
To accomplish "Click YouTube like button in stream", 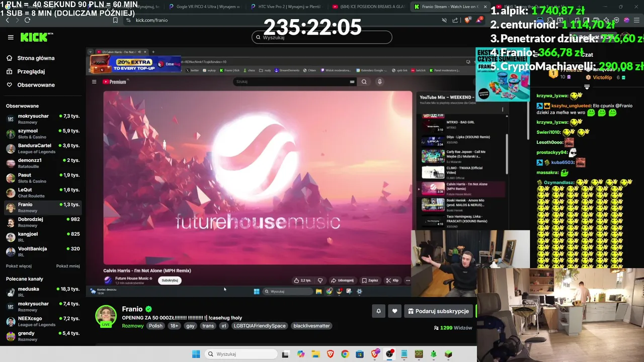I will click(302, 281).
